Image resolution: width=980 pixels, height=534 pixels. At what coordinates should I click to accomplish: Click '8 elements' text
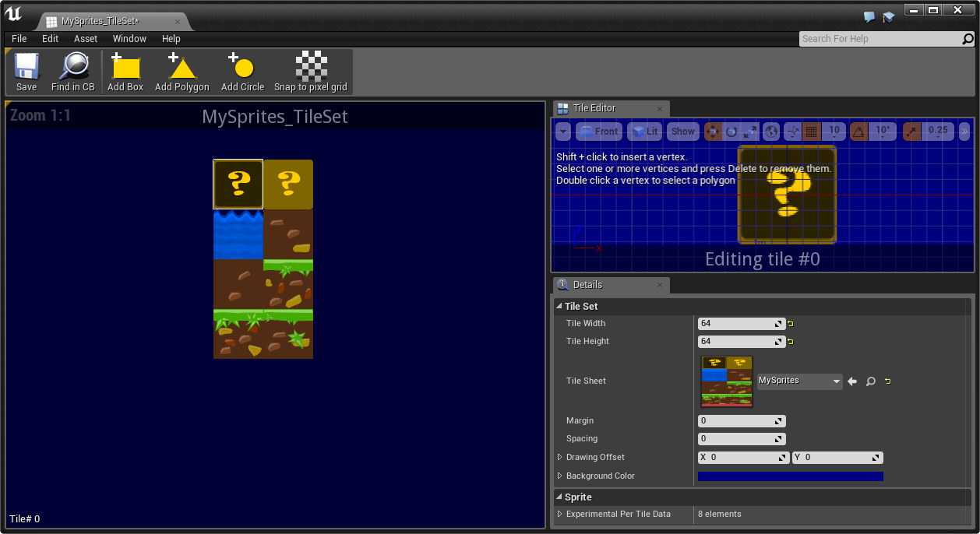point(720,514)
